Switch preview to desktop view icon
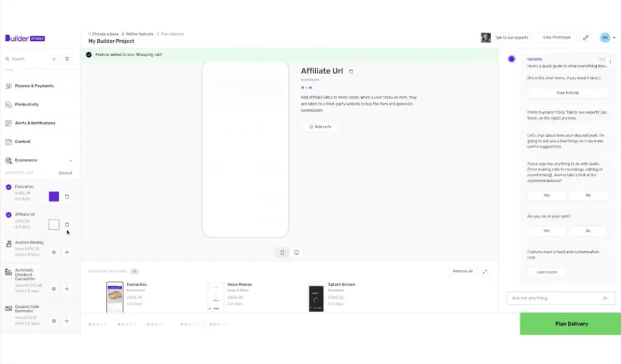The image size is (621, 364). [296, 252]
